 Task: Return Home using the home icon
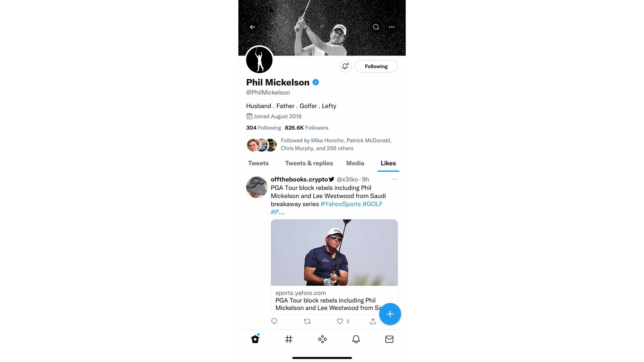click(255, 339)
